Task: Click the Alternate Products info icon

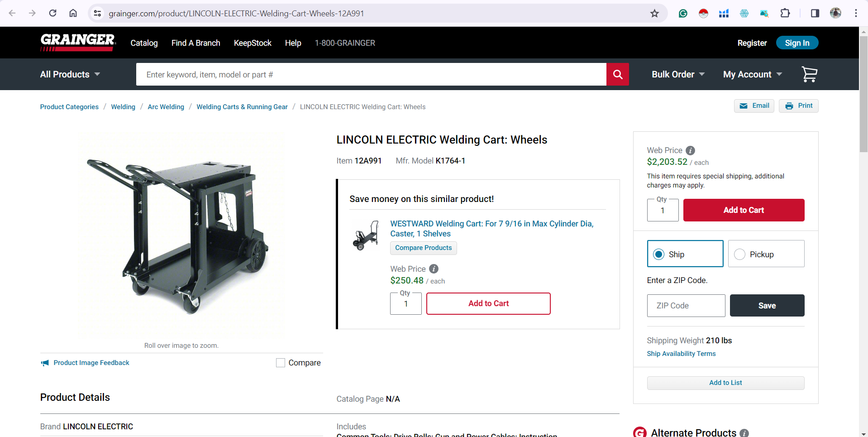Action: coord(744,433)
